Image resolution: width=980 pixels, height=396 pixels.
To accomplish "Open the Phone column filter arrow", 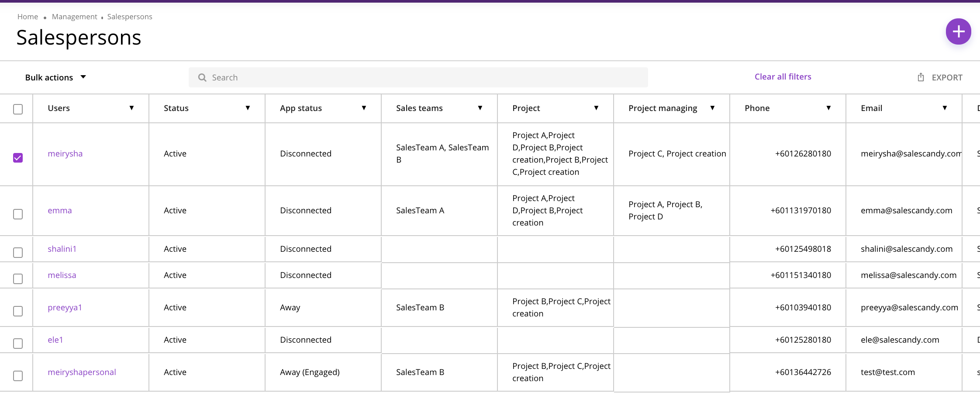I will pyautogui.click(x=828, y=108).
